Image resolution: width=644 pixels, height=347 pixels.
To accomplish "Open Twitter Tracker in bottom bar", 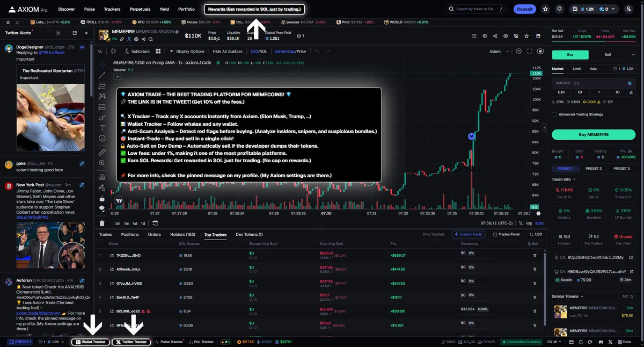I will click(x=131, y=342).
